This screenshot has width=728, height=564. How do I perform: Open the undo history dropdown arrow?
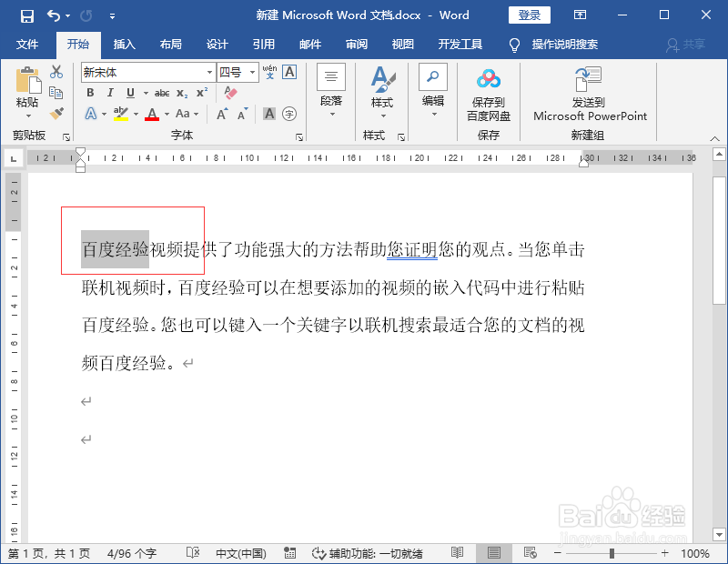pyautogui.click(x=67, y=15)
